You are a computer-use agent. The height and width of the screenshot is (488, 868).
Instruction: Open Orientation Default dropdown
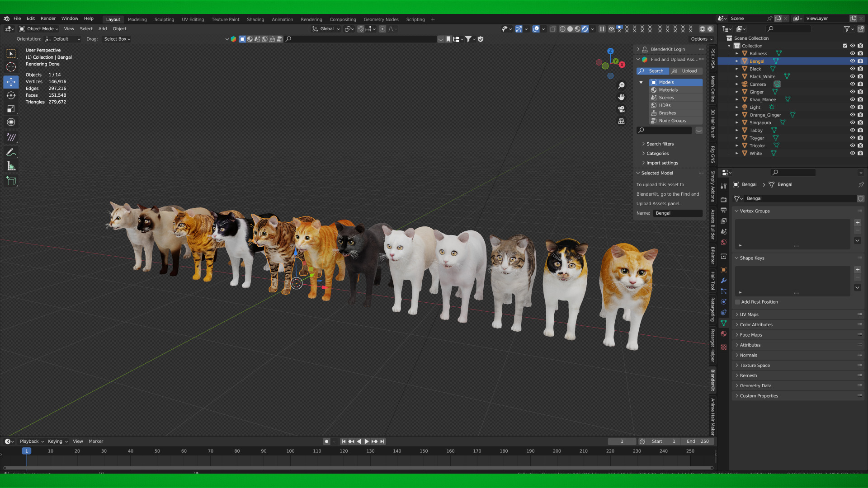click(63, 39)
